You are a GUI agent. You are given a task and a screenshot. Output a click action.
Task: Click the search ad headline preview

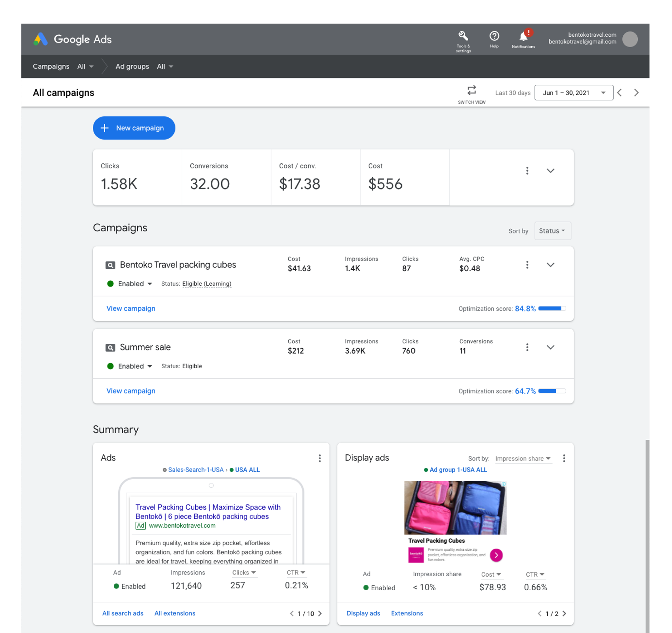(208, 512)
